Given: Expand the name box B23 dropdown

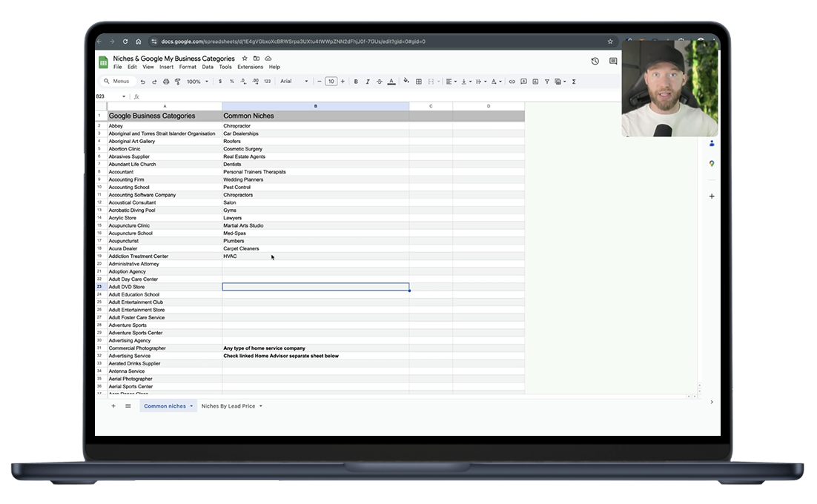Looking at the screenshot, I should coord(124,96).
